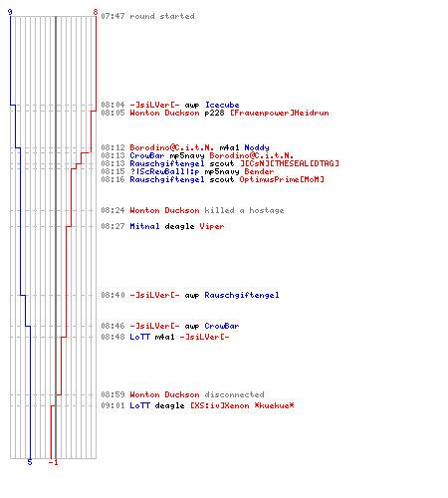This screenshot has height=498, width=448.
Task: Click the red final score -1
Action: [53, 462]
